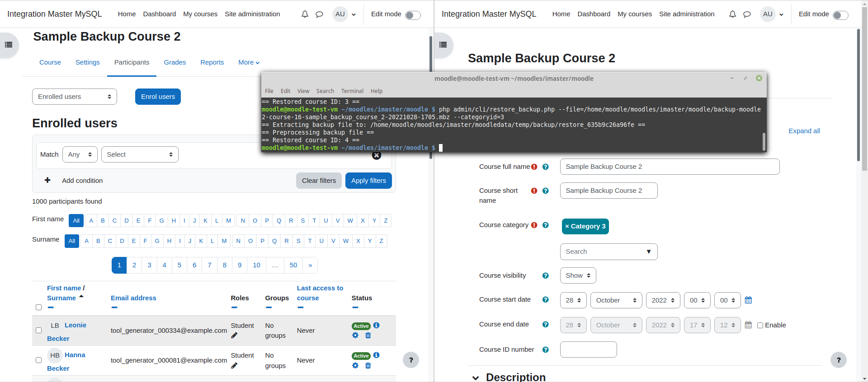Enable Course end date checkbox
The image size is (868, 382).
click(760, 325)
